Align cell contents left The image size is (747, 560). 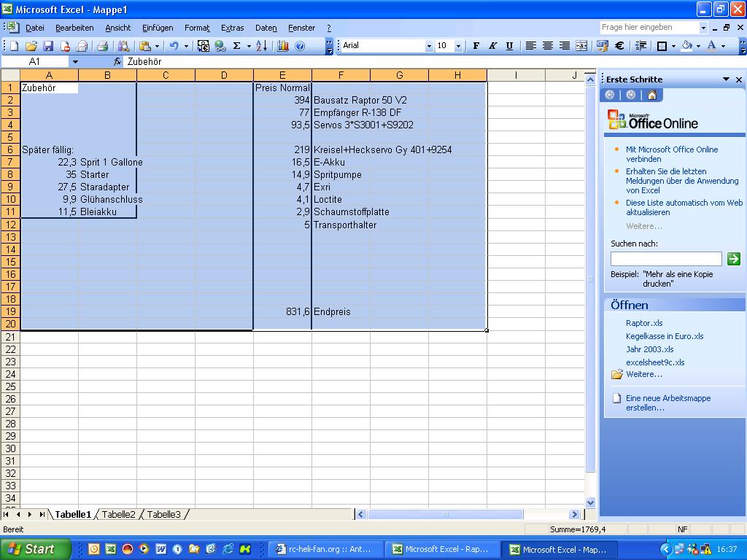click(531, 46)
